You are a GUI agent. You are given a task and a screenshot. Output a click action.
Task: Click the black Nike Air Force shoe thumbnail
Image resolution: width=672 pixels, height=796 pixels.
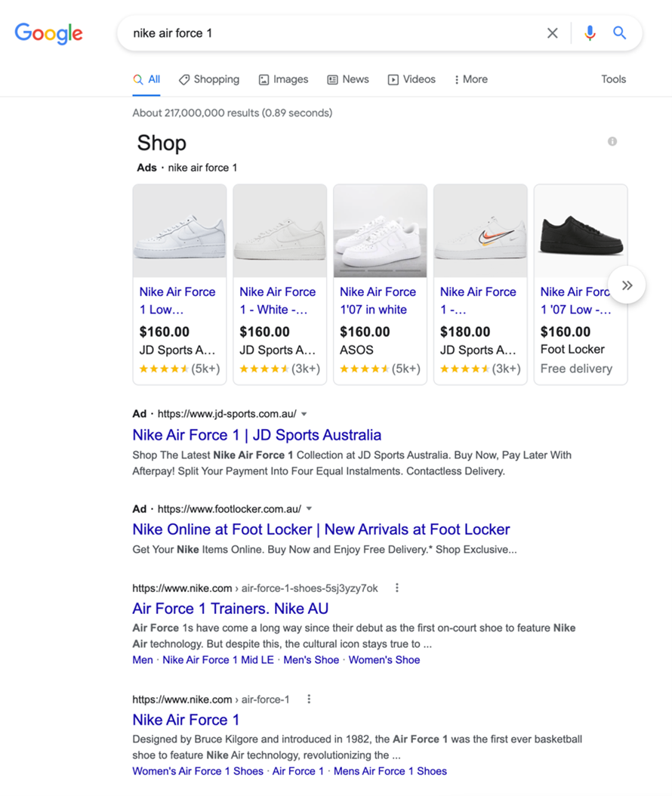coord(581,231)
